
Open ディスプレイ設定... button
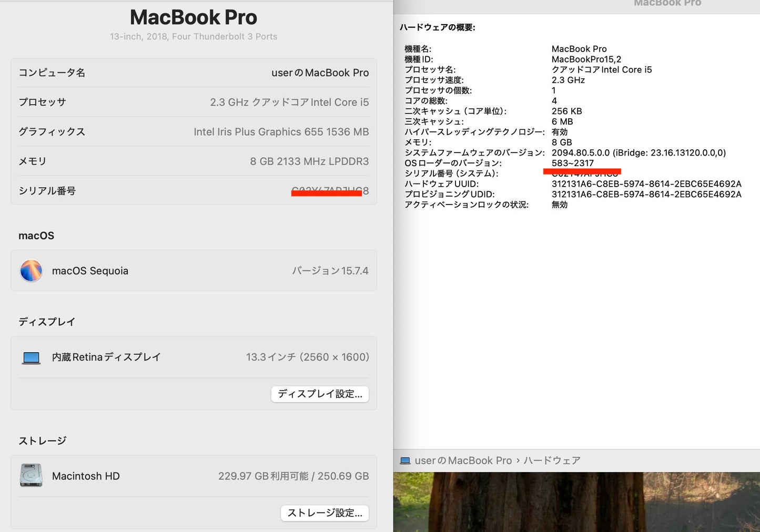320,394
